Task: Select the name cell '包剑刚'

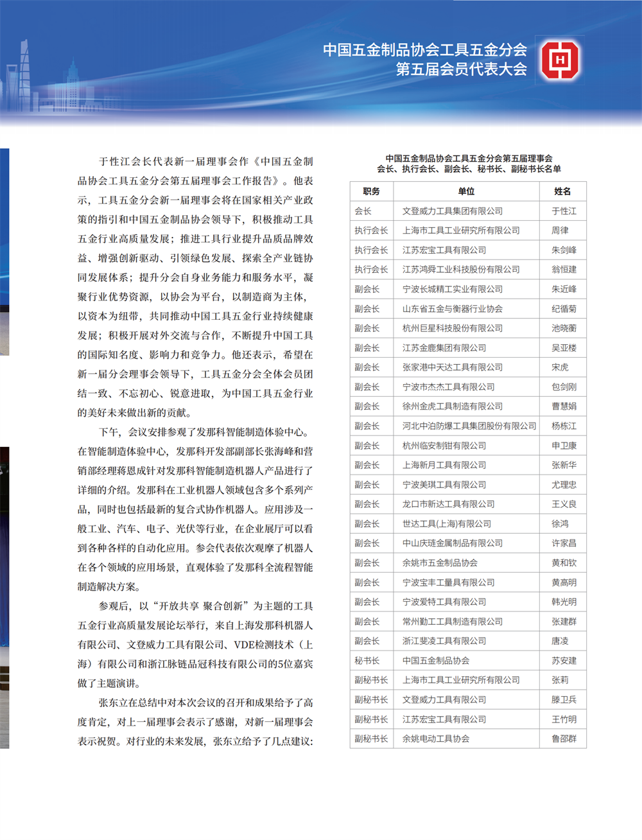Action: [564, 387]
